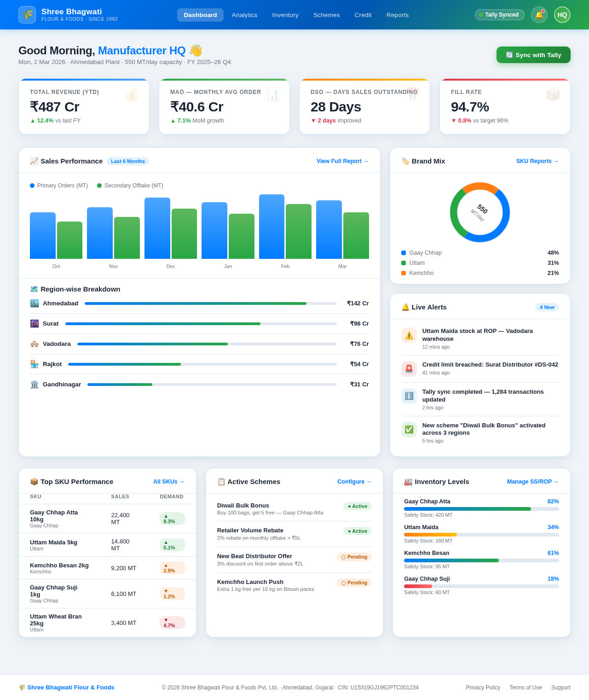Viewport: 589px width, 700px height.
Task: Click the Shree Bhagwati logo icon
Action: coord(27,15)
